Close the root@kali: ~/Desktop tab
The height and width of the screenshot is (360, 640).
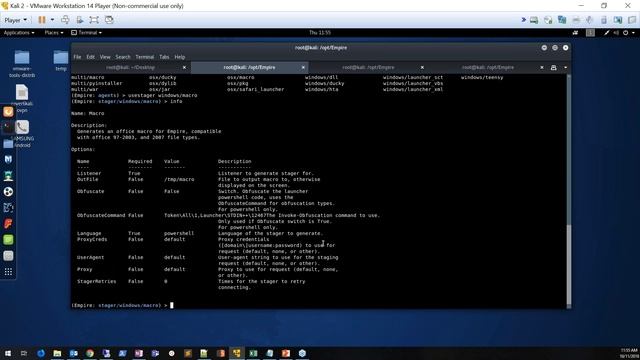[184, 67]
